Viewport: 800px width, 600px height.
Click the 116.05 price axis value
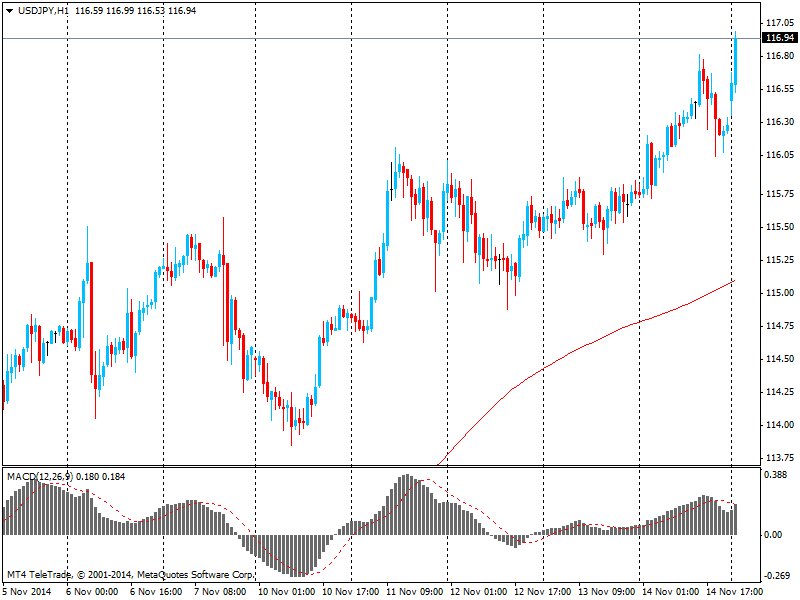780,155
